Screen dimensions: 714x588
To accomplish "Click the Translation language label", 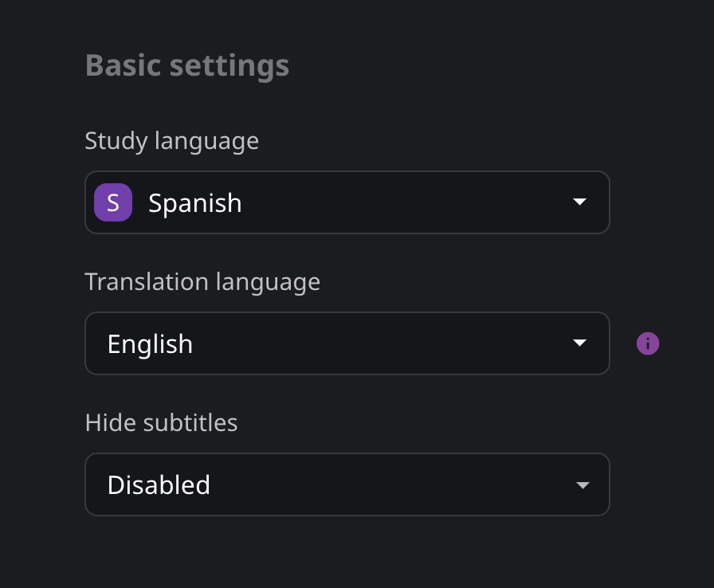I will tap(202, 282).
